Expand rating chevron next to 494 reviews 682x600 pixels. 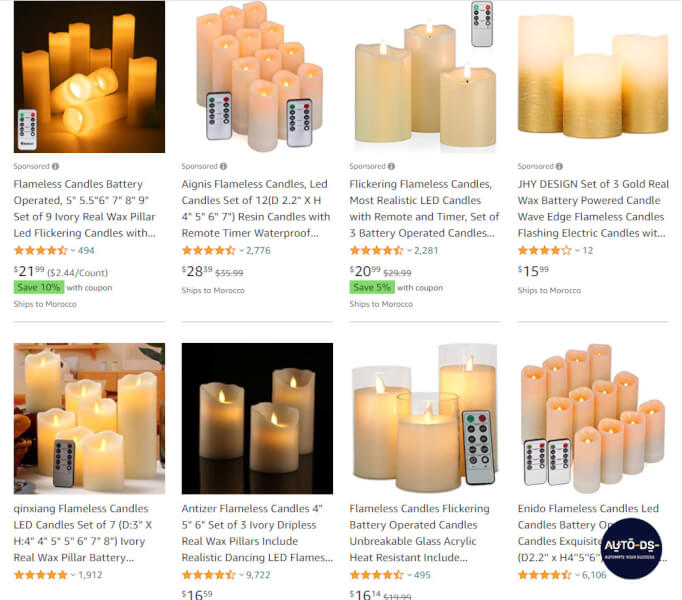tap(73, 251)
